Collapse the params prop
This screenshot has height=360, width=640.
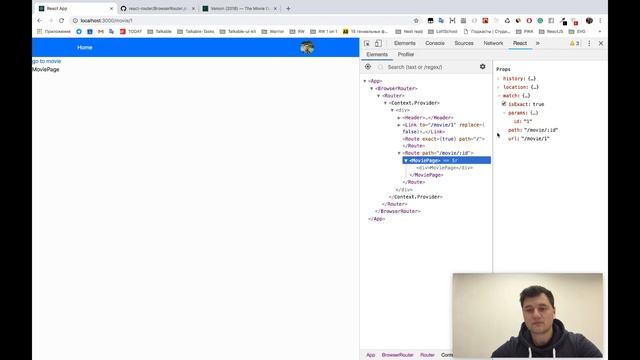(504, 113)
